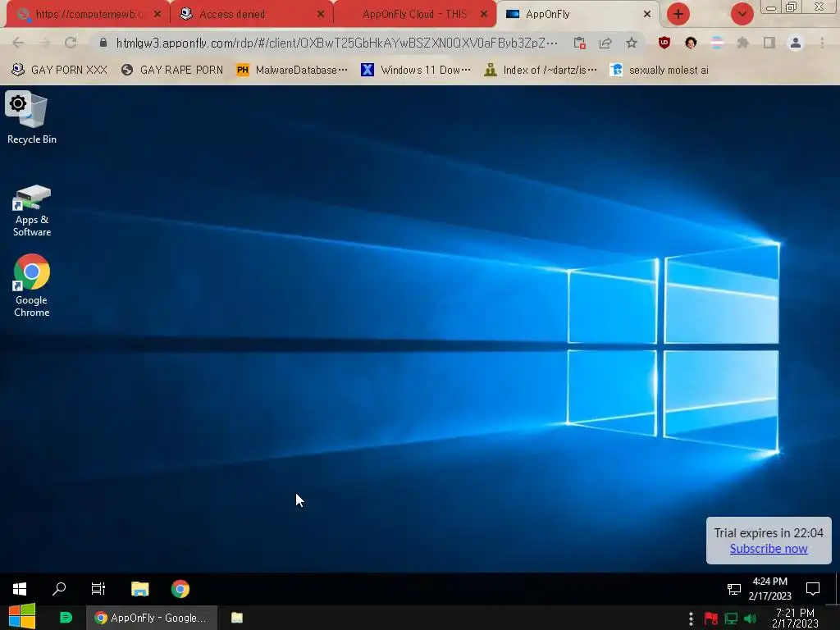The image size is (840, 630).
Task: Select AppOnFly - Google host taskbar button
Action: 152,618
